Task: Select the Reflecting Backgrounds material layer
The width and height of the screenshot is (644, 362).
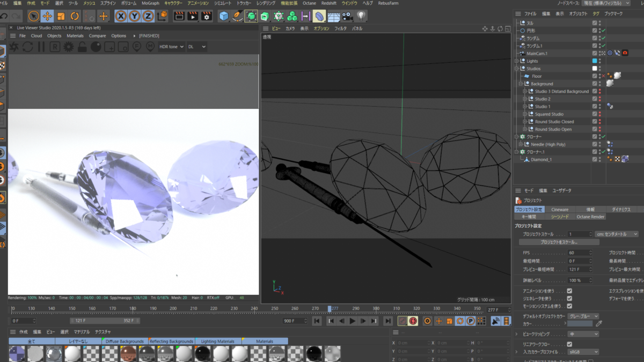Action: [x=171, y=341]
